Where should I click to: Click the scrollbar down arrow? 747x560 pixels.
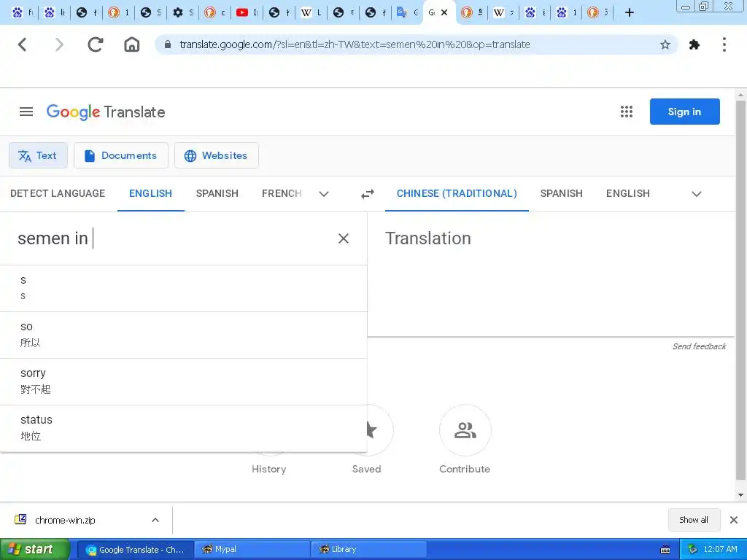pyautogui.click(x=740, y=495)
